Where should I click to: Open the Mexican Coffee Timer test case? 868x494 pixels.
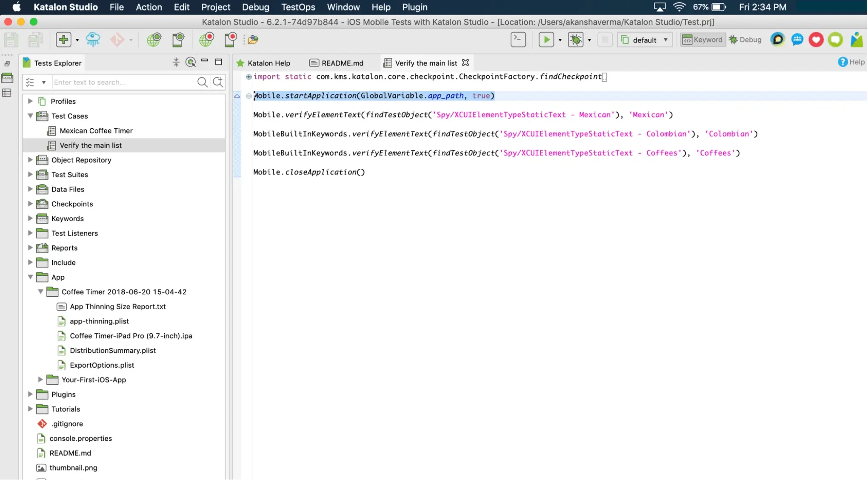(x=96, y=131)
